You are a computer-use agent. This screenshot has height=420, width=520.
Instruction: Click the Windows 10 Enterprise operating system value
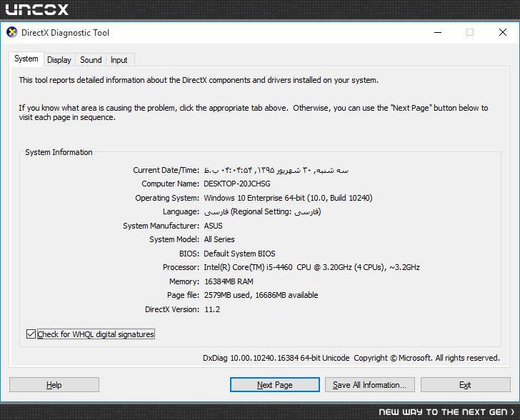coord(288,198)
